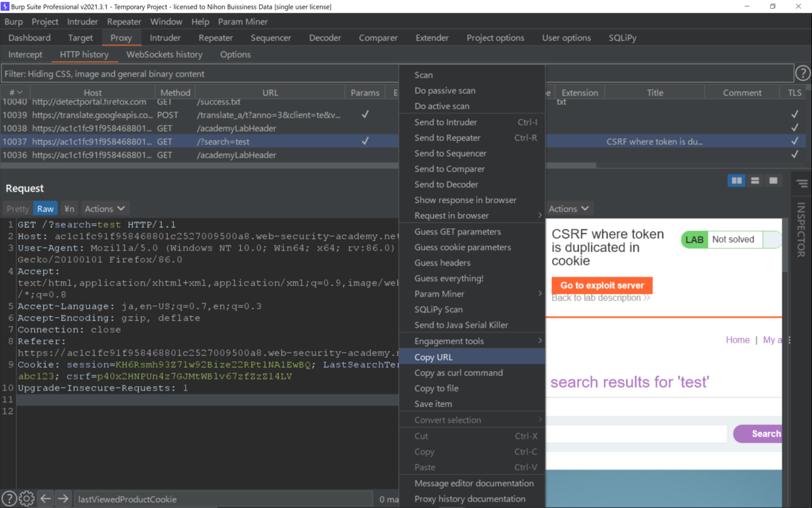Choose Show response in browser
812x508 pixels.
point(472,200)
